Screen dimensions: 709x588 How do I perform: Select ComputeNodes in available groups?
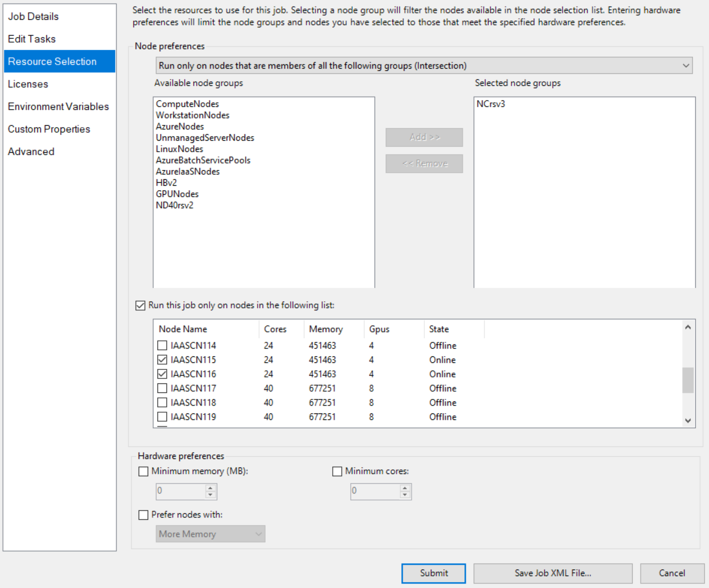(187, 104)
